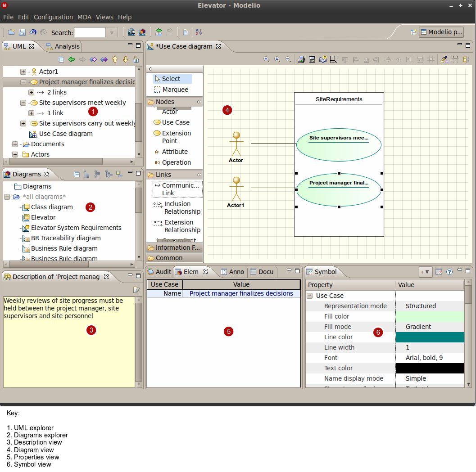The width and height of the screenshot is (476, 472).
Task: Save the project with the main toolbar disk icon
Action: pos(22,32)
